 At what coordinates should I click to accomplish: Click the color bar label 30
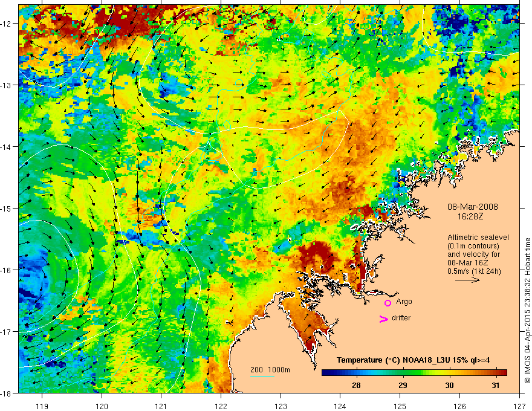coord(449,385)
